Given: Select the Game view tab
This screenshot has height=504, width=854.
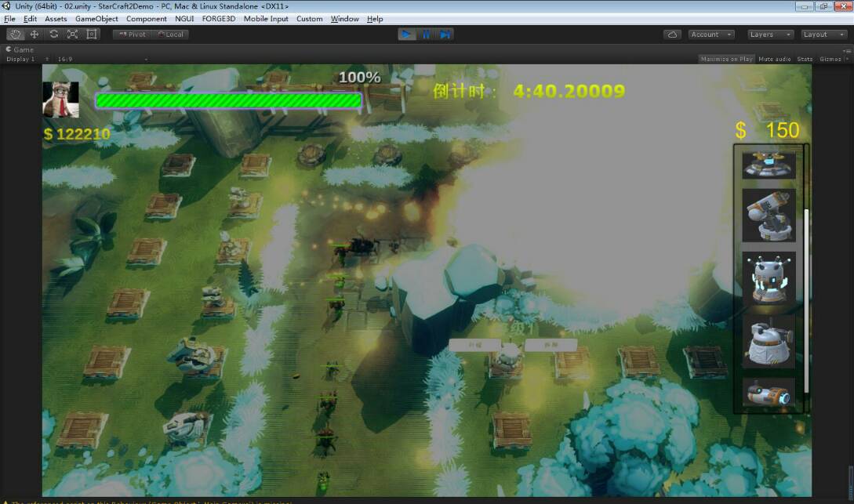Looking at the screenshot, I should (20, 49).
